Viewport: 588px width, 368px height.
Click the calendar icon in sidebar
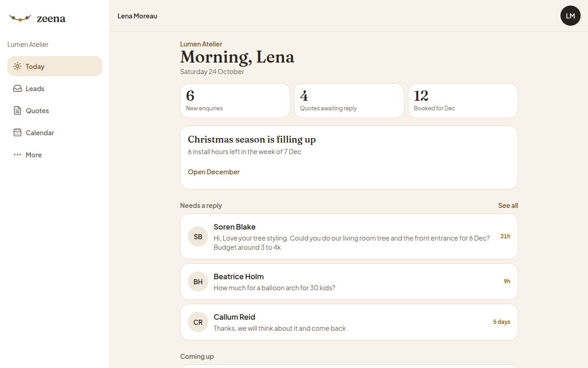pyautogui.click(x=17, y=132)
